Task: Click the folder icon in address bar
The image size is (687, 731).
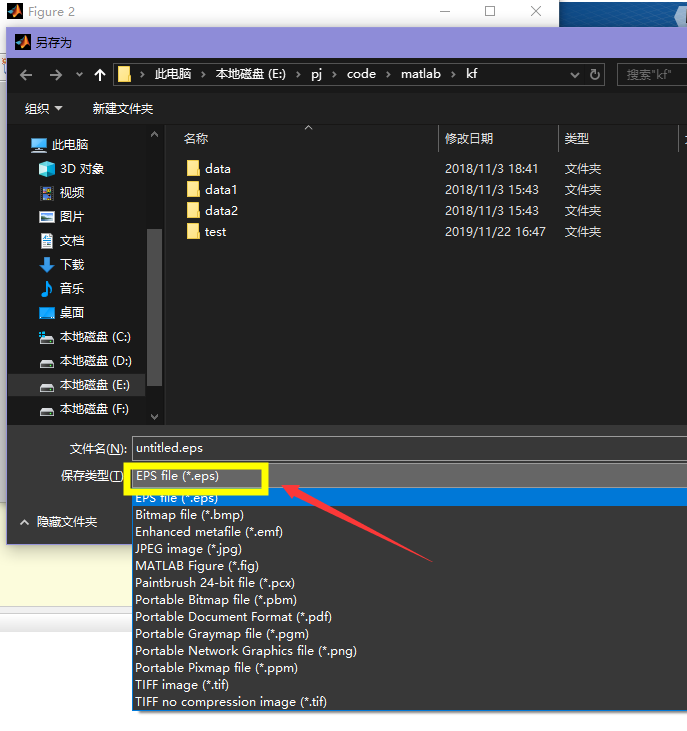Action: (124, 74)
